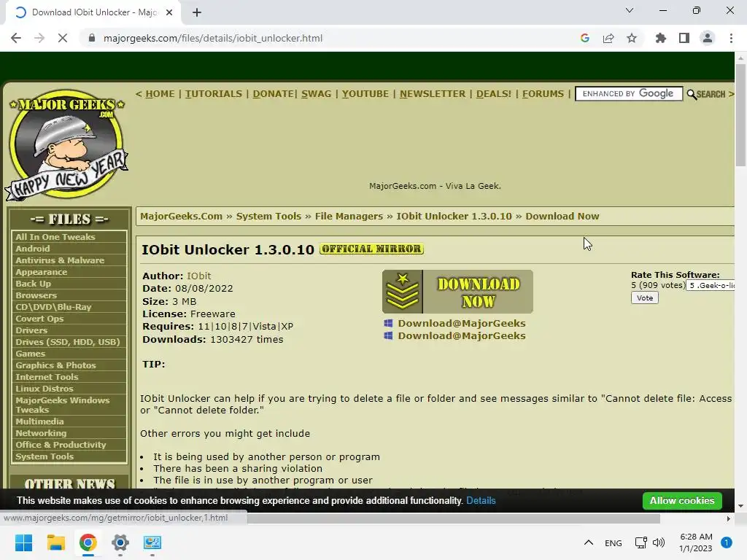Image resolution: width=747 pixels, height=560 pixels.
Task: Click first Windows icon beside Download@MajorGeeks
Action: coord(388,323)
